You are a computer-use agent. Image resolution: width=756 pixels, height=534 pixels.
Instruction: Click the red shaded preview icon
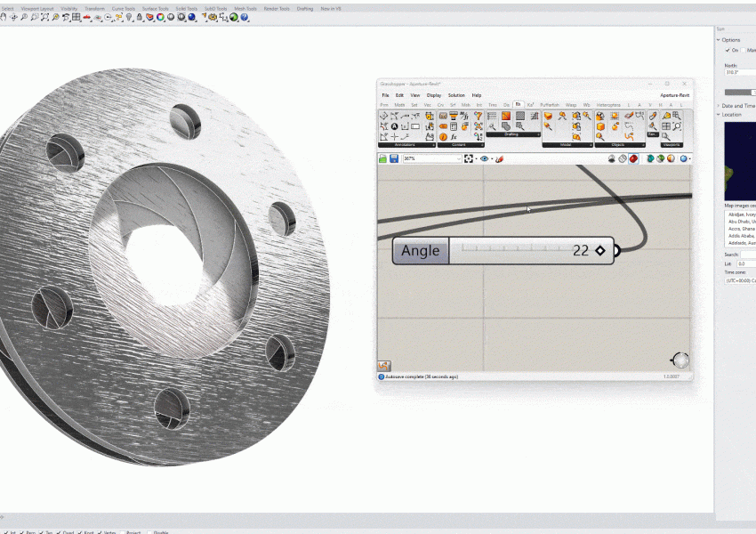[633, 158]
